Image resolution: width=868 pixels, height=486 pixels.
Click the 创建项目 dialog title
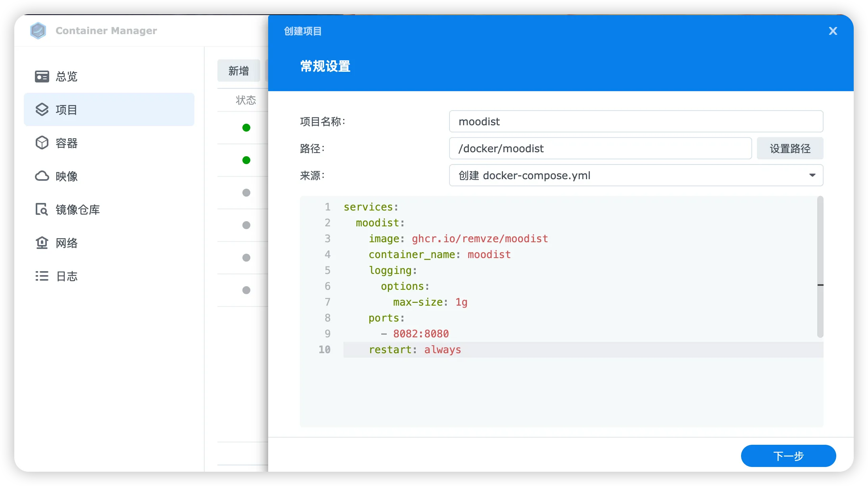(303, 31)
